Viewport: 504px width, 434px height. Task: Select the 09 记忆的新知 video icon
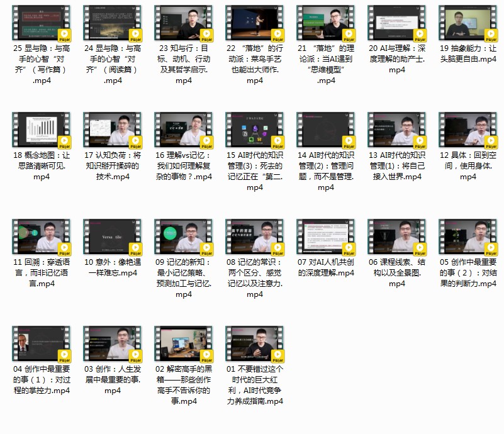pos(184,237)
